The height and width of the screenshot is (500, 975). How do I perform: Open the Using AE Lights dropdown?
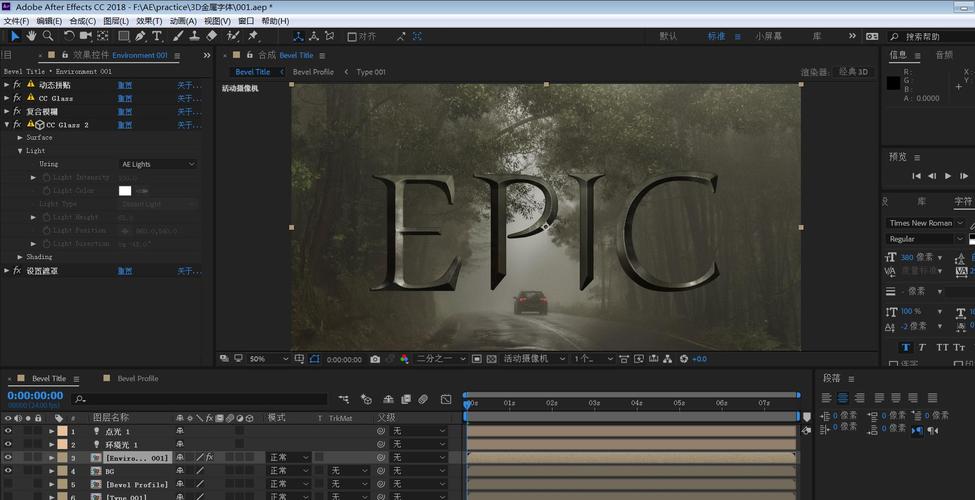(158, 164)
